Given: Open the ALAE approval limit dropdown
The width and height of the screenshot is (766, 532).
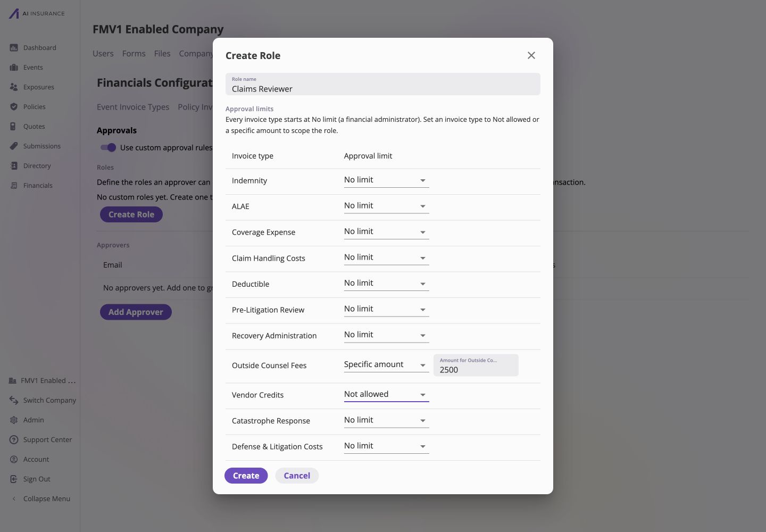Looking at the screenshot, I should coord(386,206).
